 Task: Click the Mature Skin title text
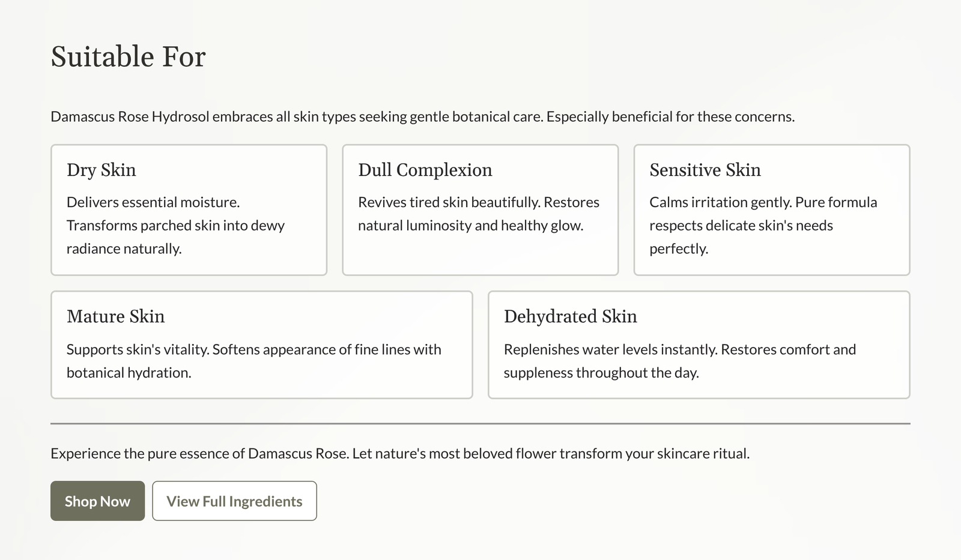pos(115,316)
